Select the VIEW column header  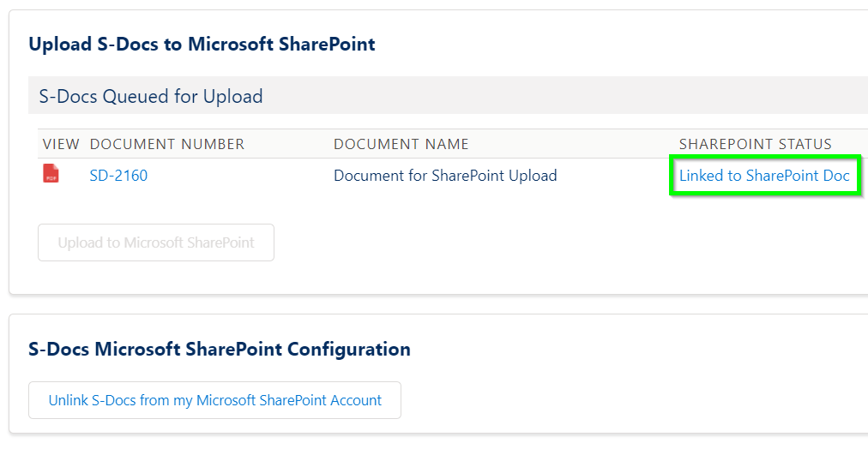61,144
